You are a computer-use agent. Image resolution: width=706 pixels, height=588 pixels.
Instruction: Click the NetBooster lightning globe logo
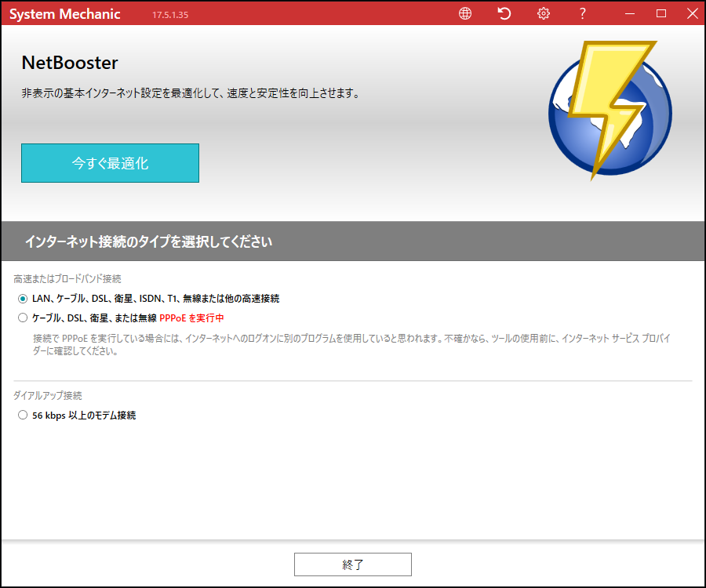tap(610, 110)
